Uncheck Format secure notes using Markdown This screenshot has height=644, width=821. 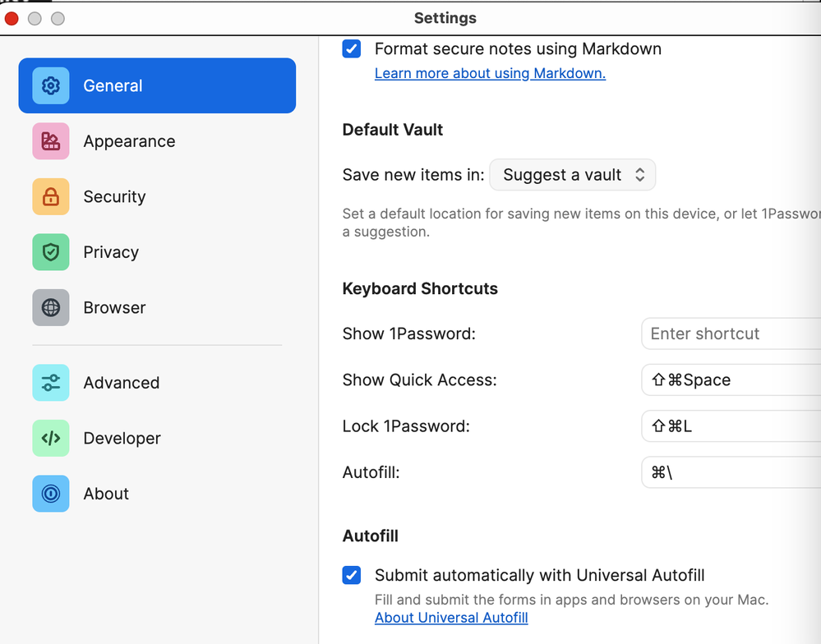pos(352,49)
